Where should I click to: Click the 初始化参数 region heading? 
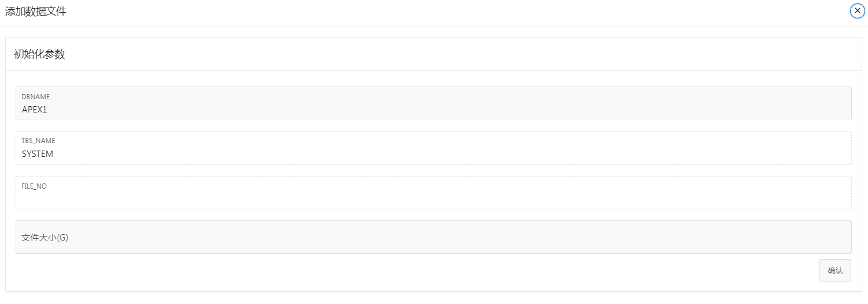pos(39,54)
